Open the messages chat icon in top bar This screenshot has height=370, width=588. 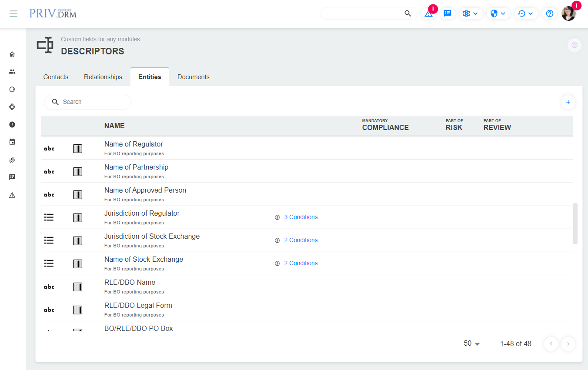(x=447, y=13)
